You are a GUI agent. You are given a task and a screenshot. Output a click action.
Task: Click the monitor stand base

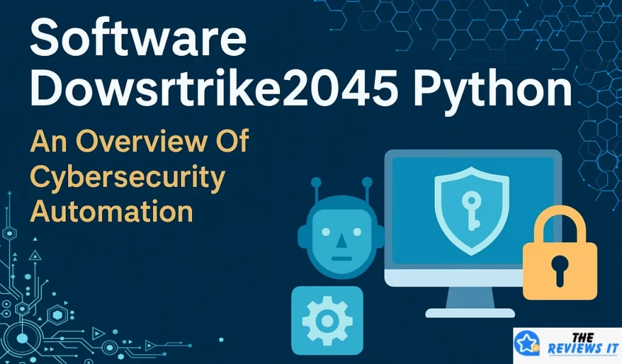coord(470,312)
